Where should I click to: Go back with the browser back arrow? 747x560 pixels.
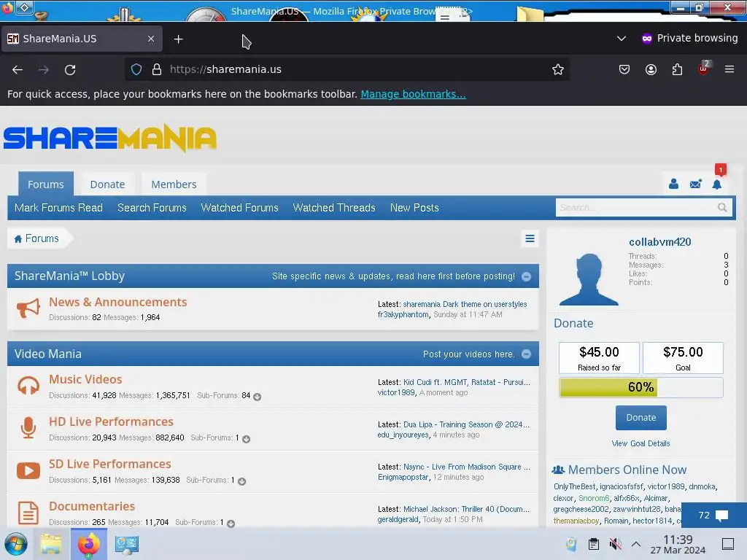[18, 69]
